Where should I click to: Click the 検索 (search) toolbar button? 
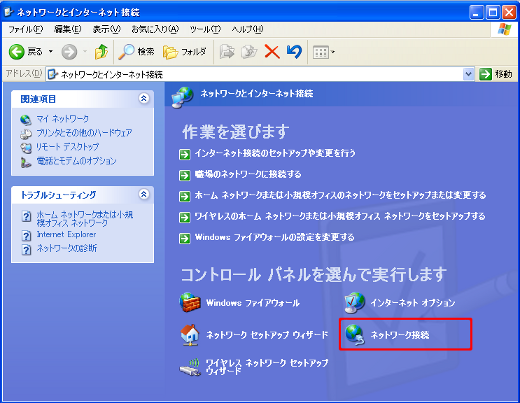(x=137, y=52)
